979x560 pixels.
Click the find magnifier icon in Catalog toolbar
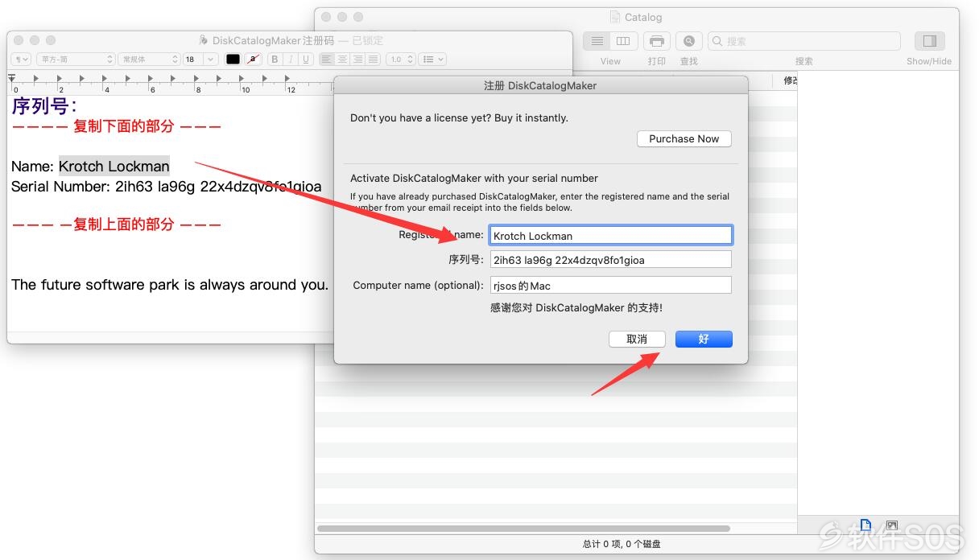pos(689,41)
